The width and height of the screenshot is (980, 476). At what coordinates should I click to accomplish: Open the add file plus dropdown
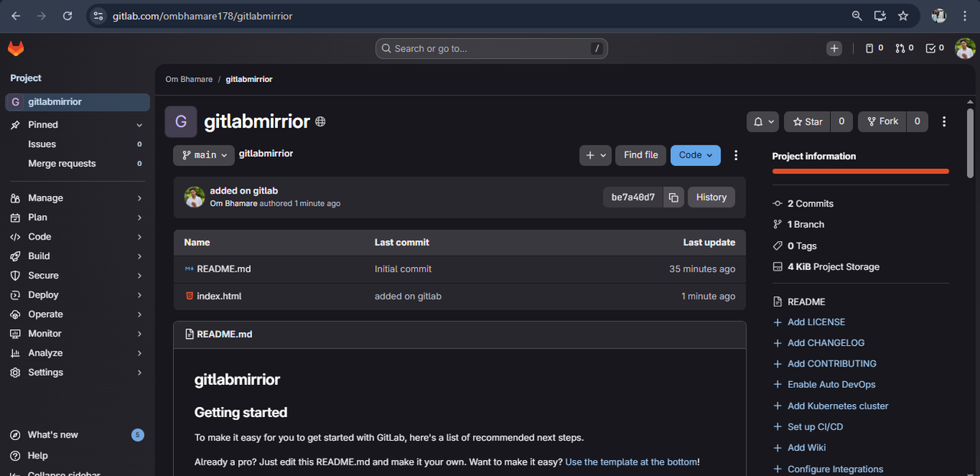coord(596,155)
